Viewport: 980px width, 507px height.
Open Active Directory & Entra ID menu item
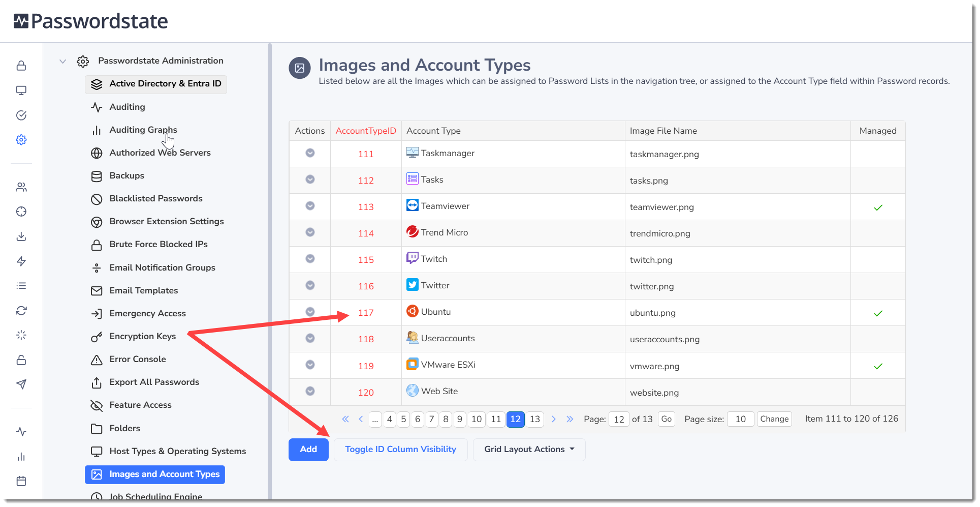(156, 84)
